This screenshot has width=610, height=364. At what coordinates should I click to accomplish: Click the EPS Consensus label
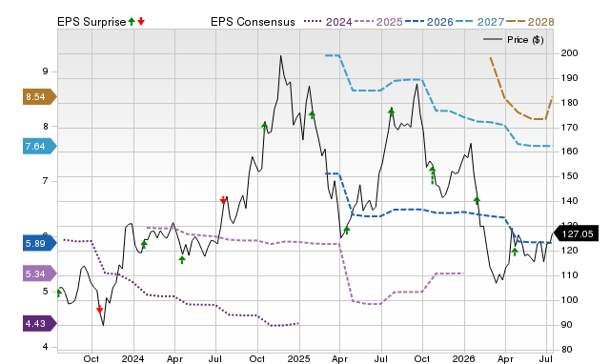[253, 22]
